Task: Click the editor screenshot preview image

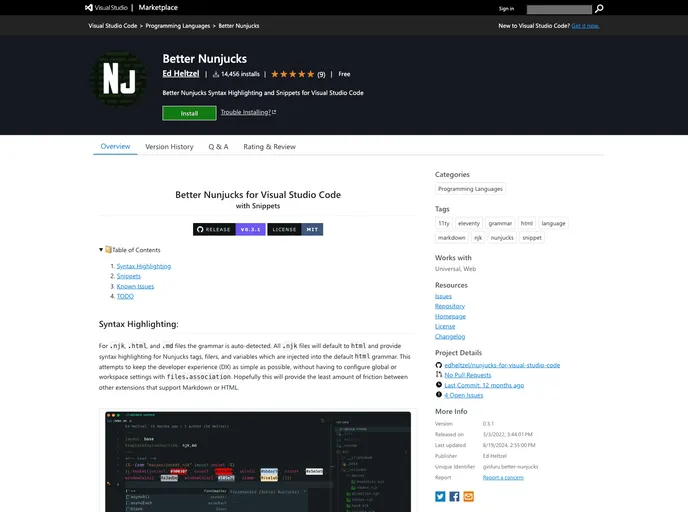Action: (258, 462)
